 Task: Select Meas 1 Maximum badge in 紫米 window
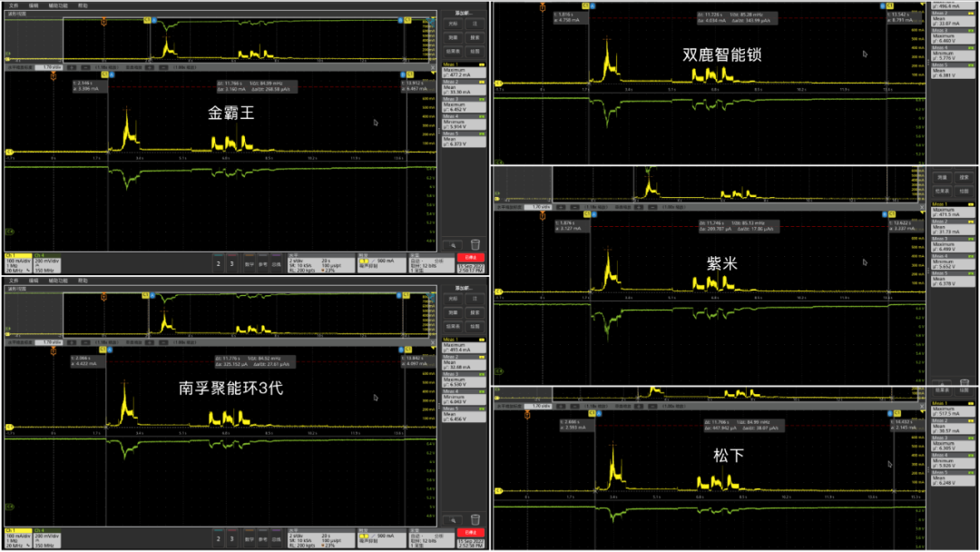pyautogui.click(x=953, y=210)
